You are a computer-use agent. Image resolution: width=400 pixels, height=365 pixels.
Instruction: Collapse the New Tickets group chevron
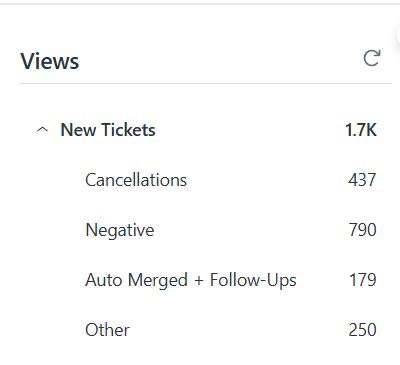click(42, 129)
